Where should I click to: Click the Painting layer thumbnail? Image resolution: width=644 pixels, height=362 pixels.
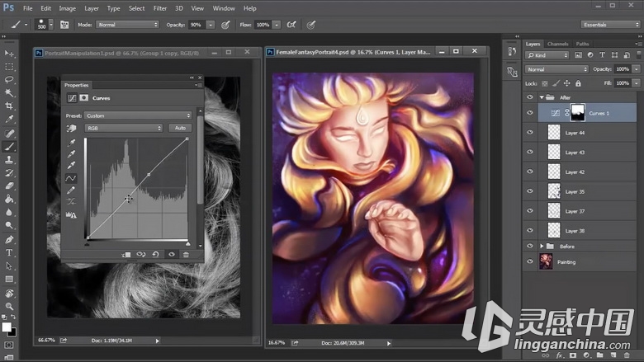click(x=546, y=261)
